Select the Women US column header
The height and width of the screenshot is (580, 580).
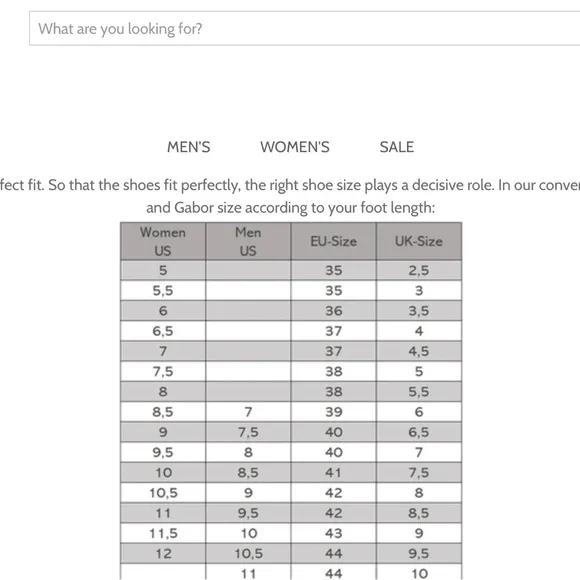(163, 242)
